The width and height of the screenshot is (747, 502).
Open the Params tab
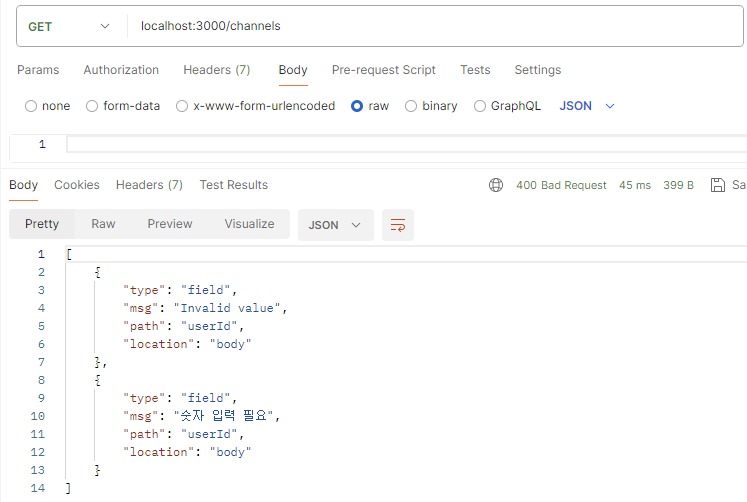pyautogui.click(x=38, y=70)
